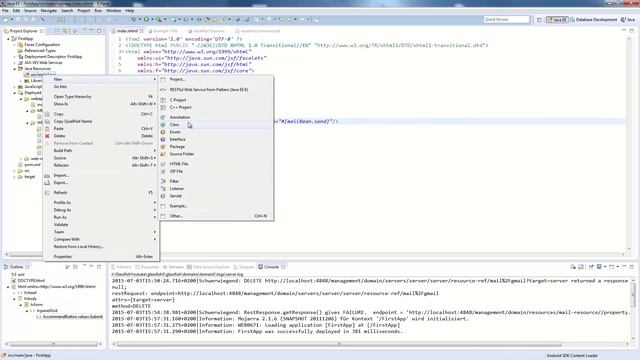
Task: Expand the Run As submenu
Action: pos(101,217)
